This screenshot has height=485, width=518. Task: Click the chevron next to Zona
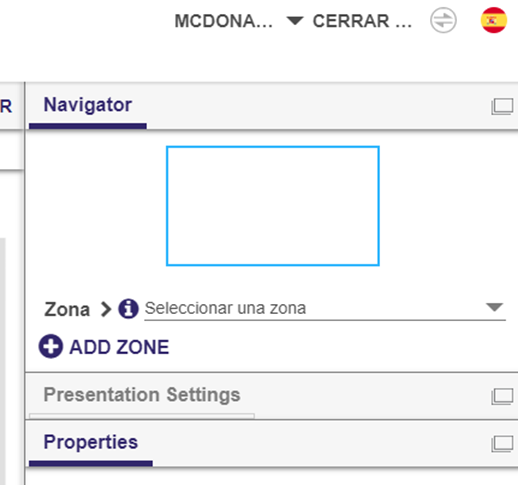point(106,309)
